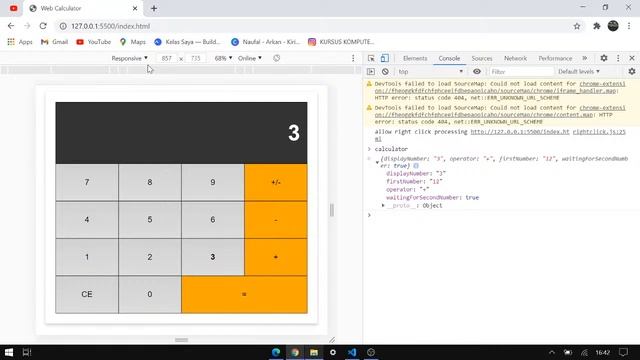Close the DevTools panel
The image size is (640, 360).
pos(631,58)
